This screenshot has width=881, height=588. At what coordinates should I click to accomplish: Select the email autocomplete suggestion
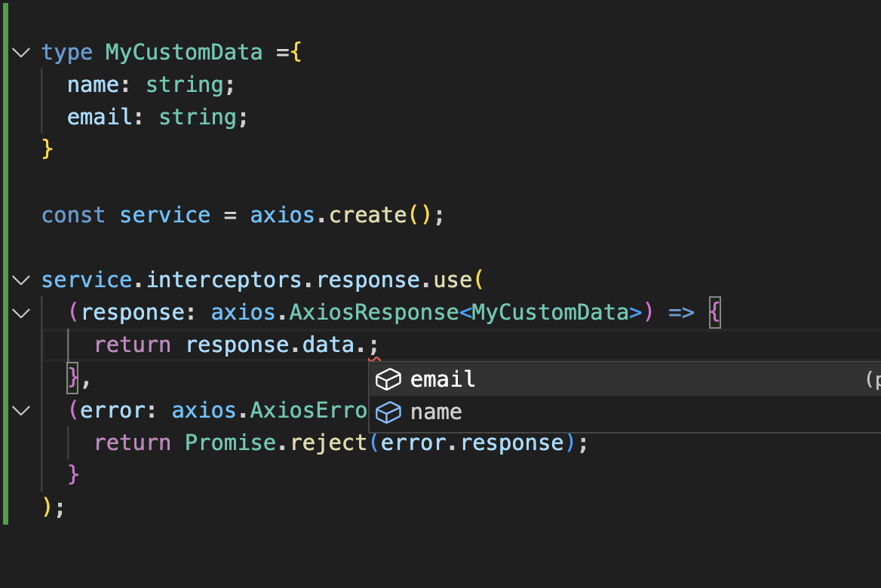click(x=442, y=379)
